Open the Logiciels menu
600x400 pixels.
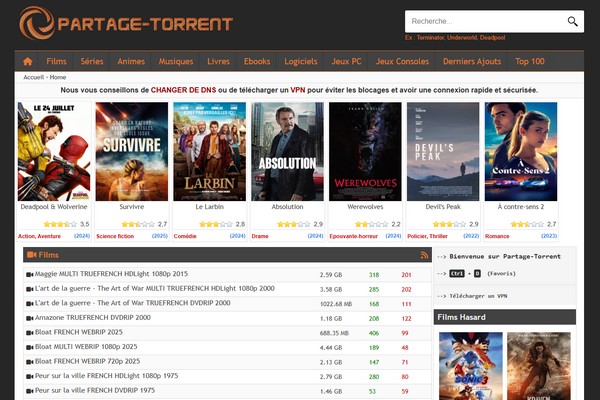(301, 61)
